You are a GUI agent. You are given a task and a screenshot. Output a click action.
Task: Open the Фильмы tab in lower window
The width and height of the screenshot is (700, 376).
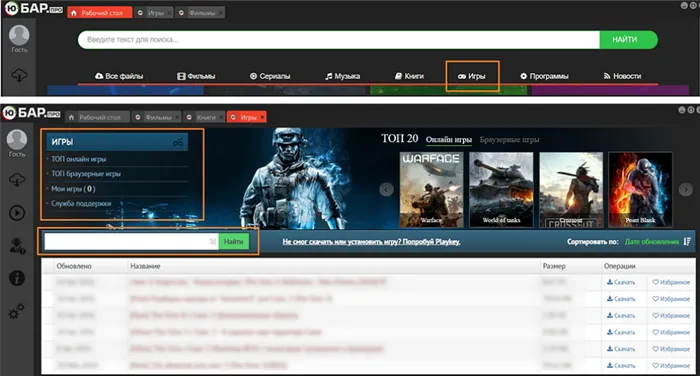pyautogui.click(x=157, y=117)
